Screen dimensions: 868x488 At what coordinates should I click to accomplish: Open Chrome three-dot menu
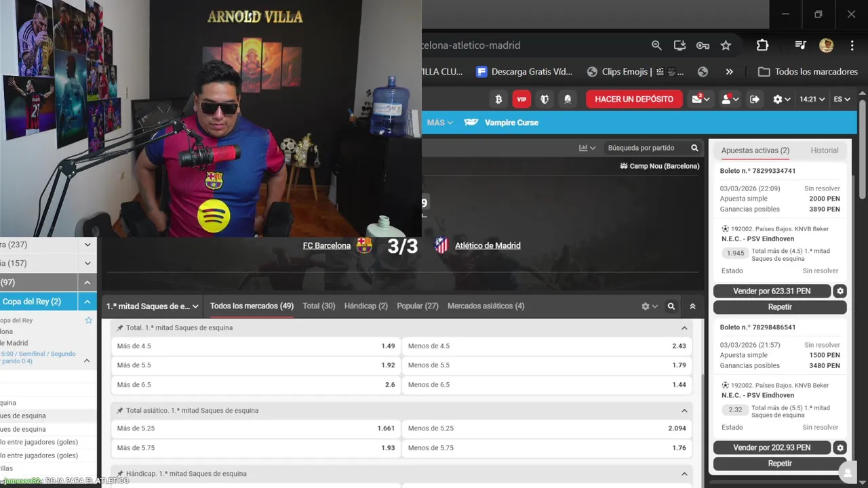(852, 45)
